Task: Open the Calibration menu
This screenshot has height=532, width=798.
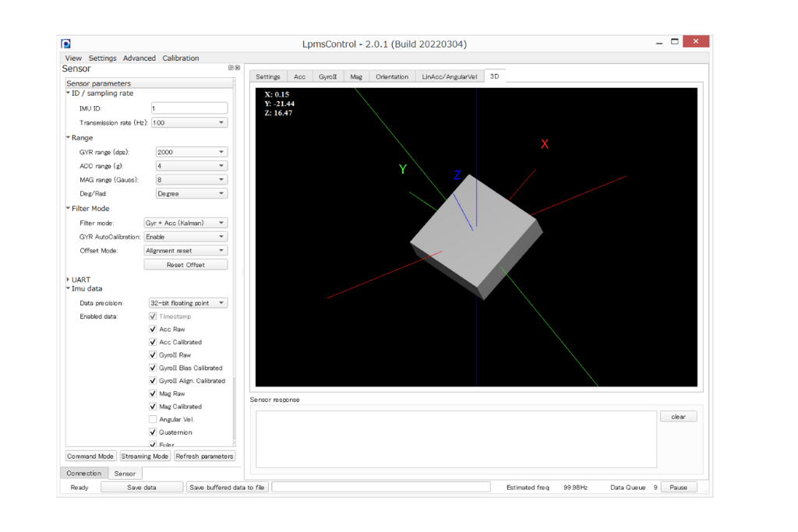Action: click(180, 58)
